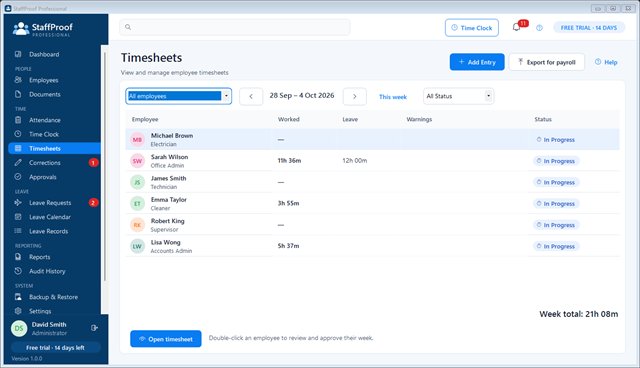The image size is (640, 368).
Task: Click the Open timesheet button
Action: [x=166, y=339]
